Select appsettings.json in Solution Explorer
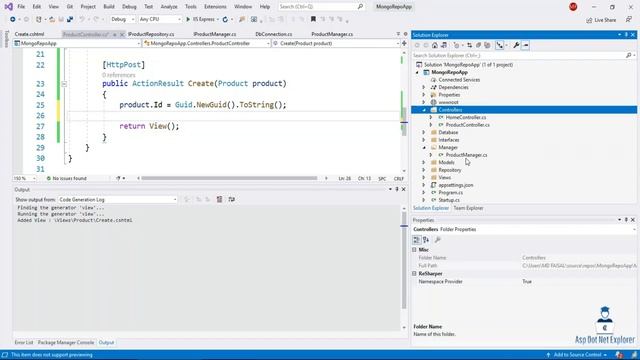The width and height of the screenshot is (640, 360). pos(456,185)
